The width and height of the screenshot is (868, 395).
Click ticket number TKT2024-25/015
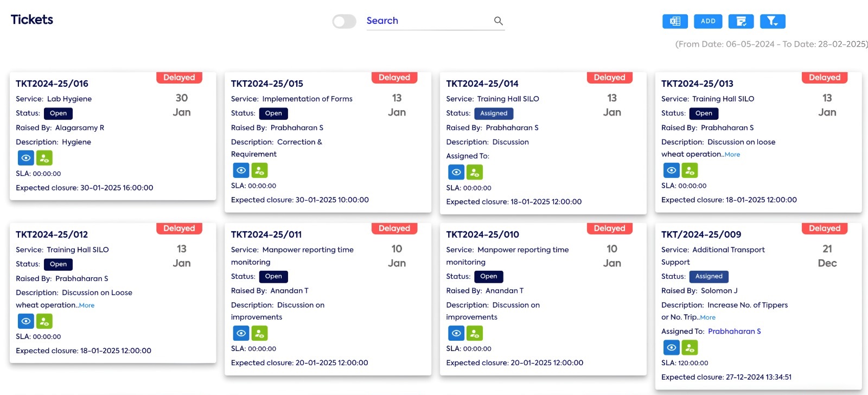[x=267, y=84]
